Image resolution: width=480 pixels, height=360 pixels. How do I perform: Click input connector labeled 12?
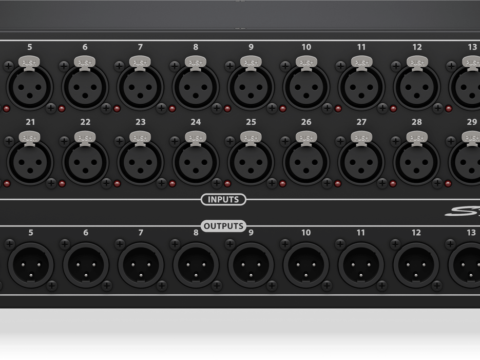tap(417, 87)
